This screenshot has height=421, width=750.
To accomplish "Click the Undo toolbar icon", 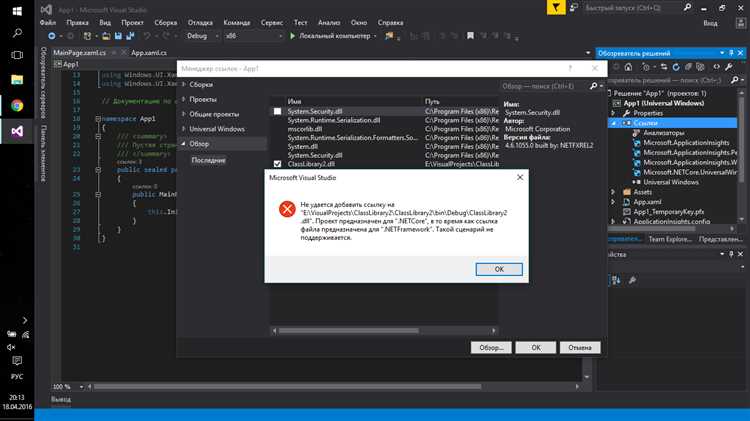I will pyautogui.click(x=147, y=36).
